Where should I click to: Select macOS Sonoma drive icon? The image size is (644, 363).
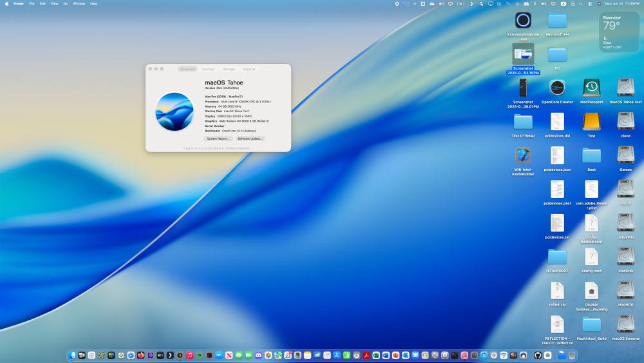625,324
